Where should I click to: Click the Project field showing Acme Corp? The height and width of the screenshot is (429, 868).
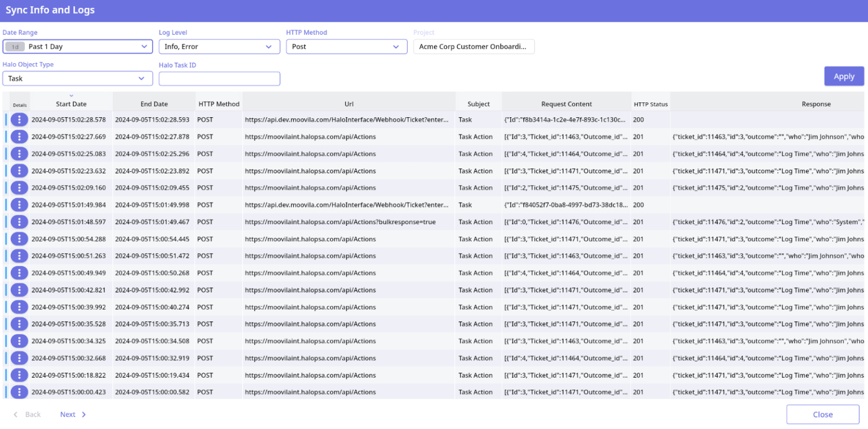473,47
